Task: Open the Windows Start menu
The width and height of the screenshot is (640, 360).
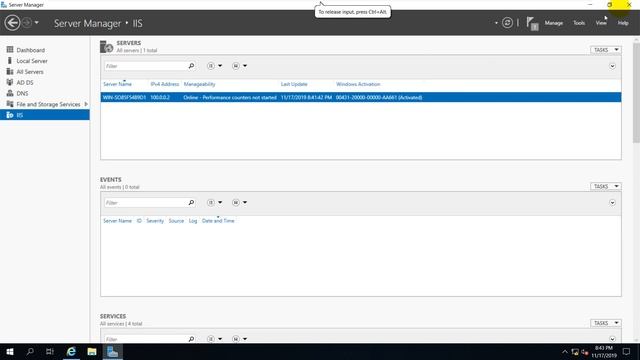Action: pyautogui.click(x=10, y=351)
